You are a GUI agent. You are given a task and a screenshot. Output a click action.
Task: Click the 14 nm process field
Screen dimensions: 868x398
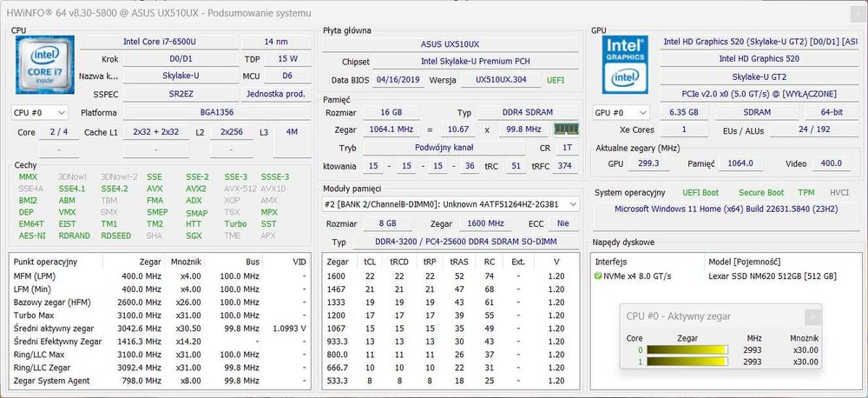click(x=276, y=42)
